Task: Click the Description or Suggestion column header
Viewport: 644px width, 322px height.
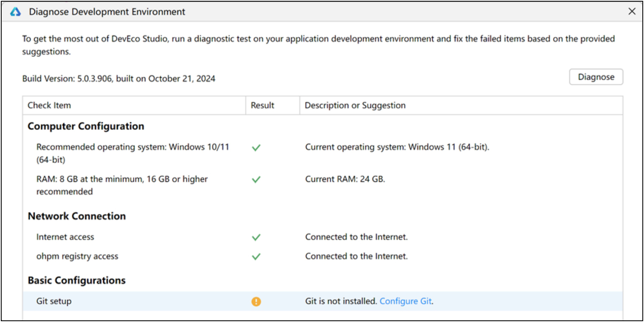Action: (x=355, y=105)
